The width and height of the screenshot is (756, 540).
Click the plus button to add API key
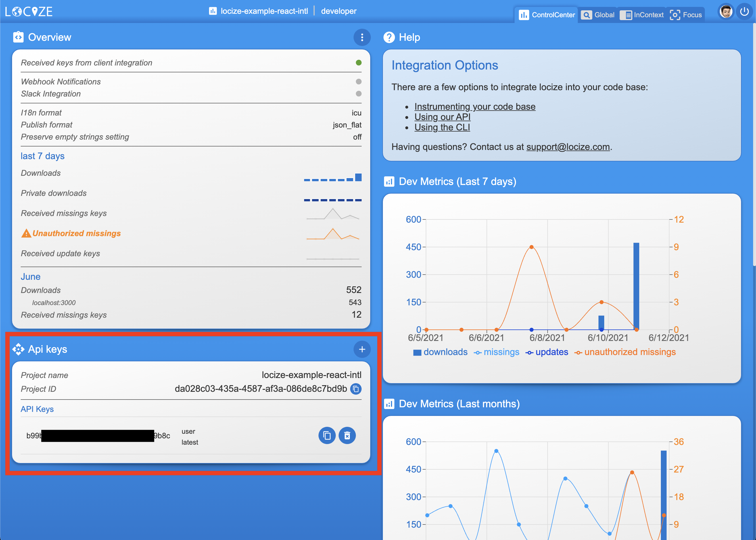click(x=362, y=349)
